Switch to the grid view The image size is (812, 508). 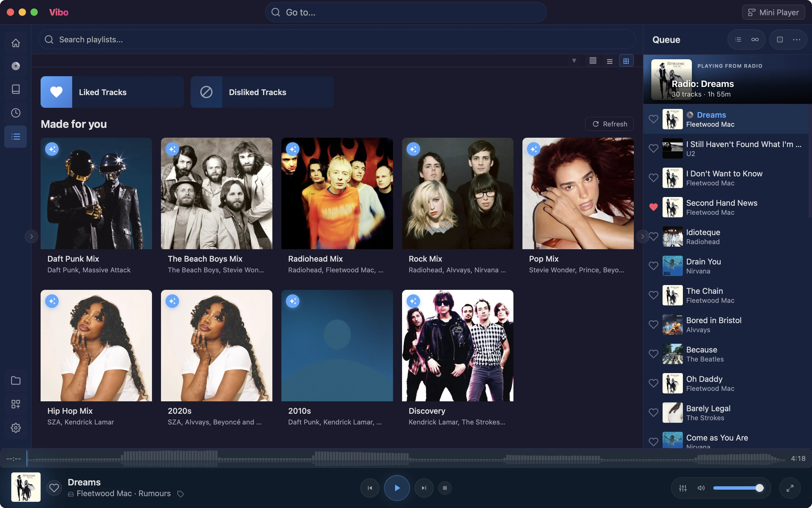(x=626, y=61)
